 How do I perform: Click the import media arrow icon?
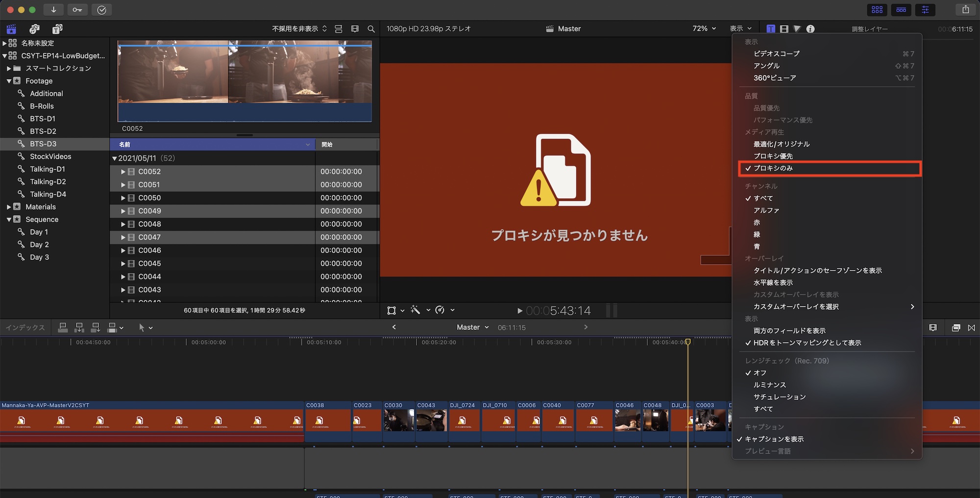click(x=53, y=10)
